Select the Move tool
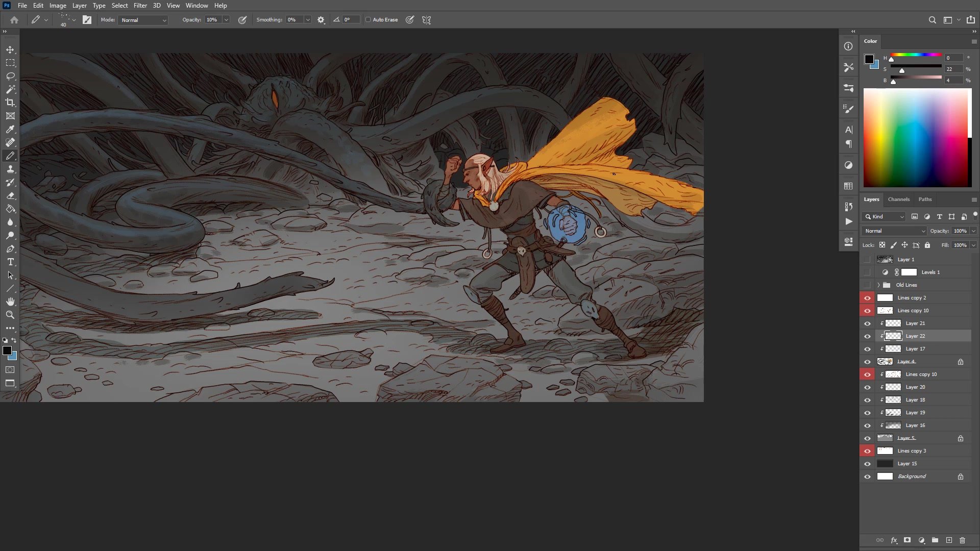This screenshot has height=551, width=980. [x=10, y=49]
